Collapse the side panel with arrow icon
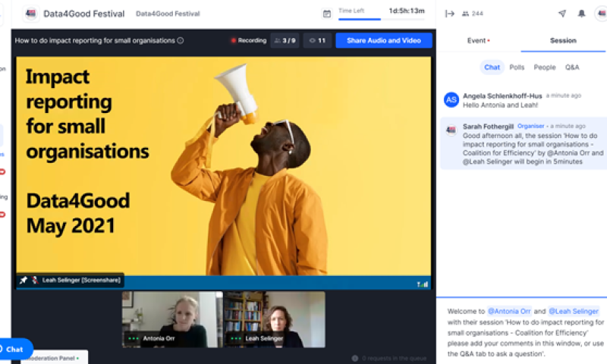607x364 pixels. pos(450,14)
